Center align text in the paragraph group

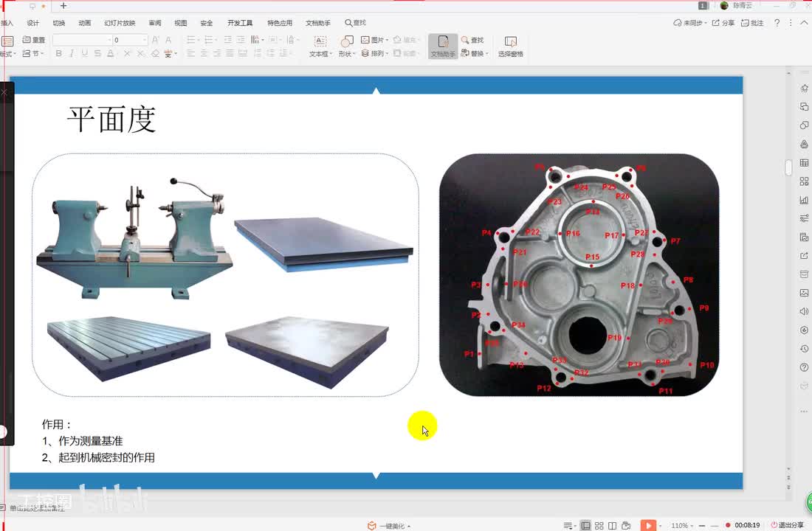coord(204,53)
